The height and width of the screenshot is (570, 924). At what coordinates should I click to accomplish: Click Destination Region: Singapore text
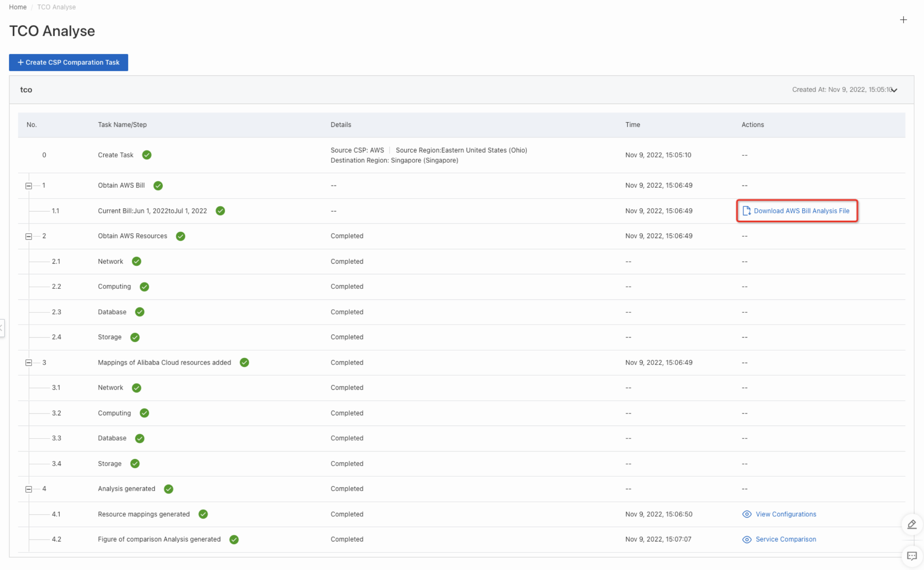pyautogui.click(x=394, y=160)
